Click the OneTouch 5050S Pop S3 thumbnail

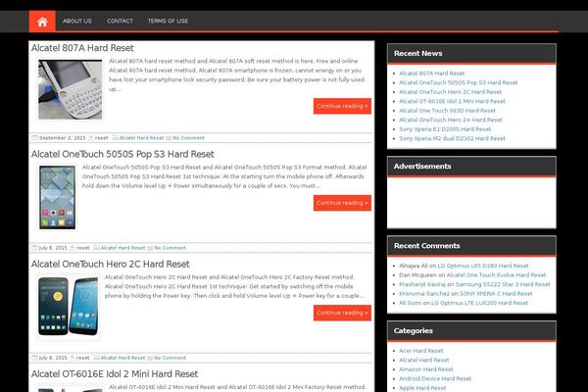click(x=58, y=197)
